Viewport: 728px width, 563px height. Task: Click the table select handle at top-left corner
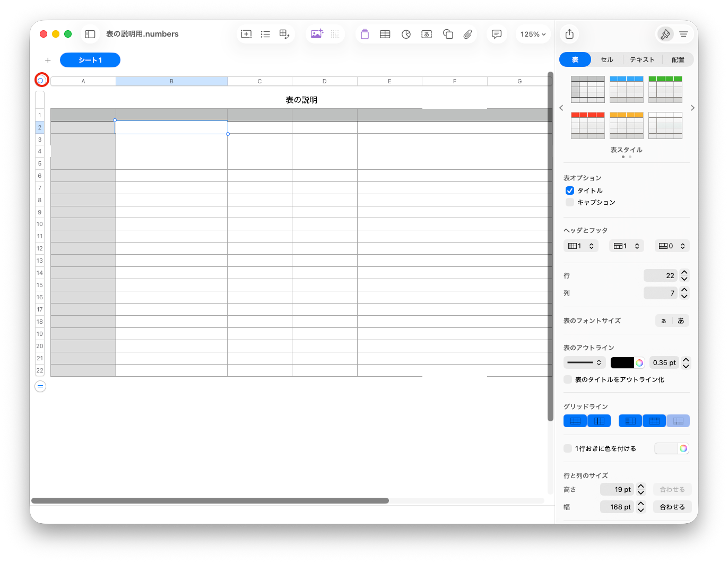coord(40,81)
